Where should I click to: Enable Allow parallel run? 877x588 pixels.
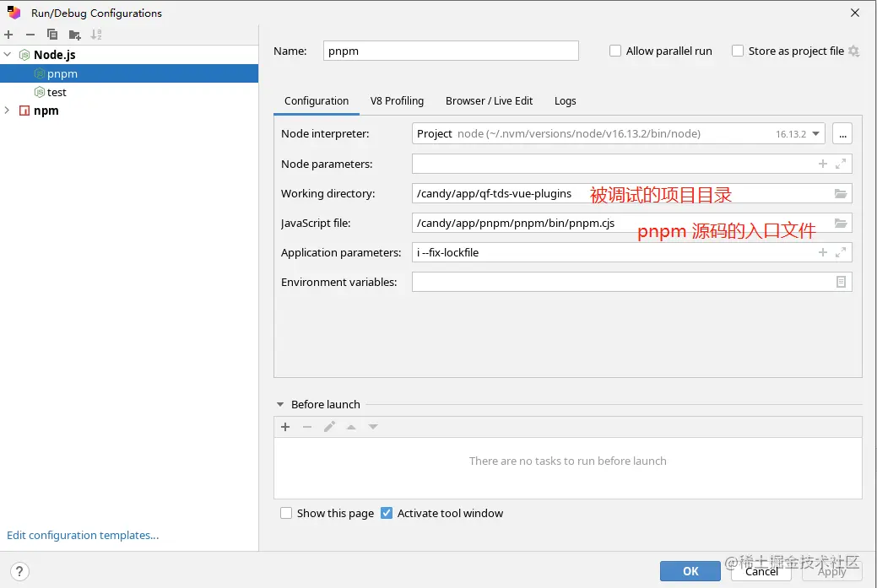(x=615, y=51)
